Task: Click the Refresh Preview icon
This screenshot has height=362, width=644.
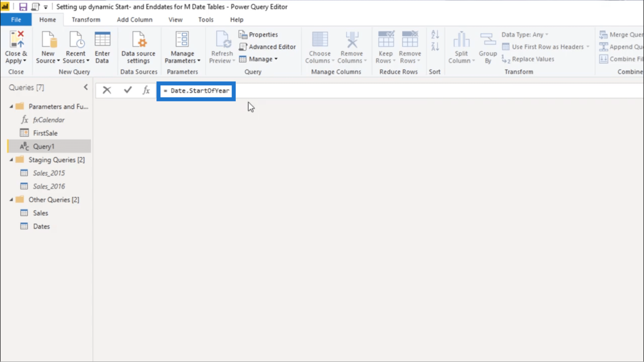Action: pyautogui.click(x=222, y=39)
